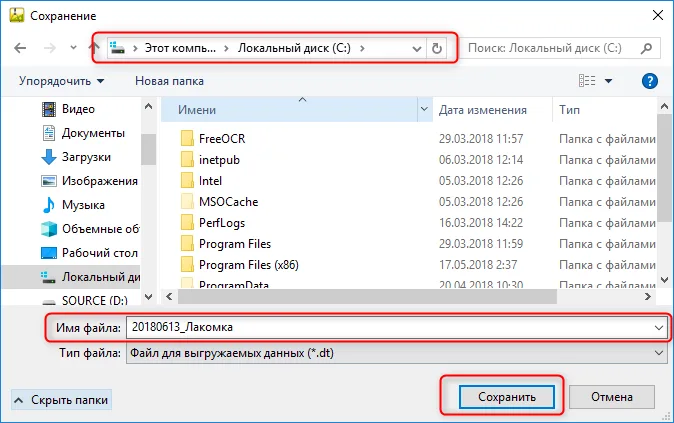Viewport: 674px width, 423px height.
Task: Select the Intel folder icon
Action: pyautogui.click(x=187, y=181)
